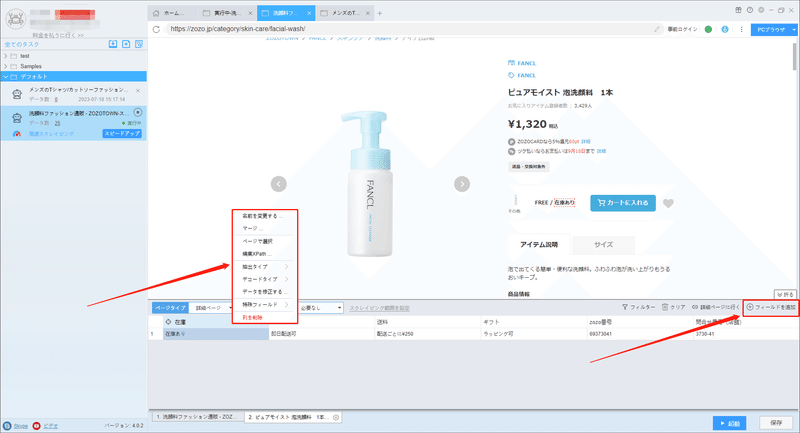Open the 必要なし dropdown
The height and width of the screenshot is (433, 800).
tap(320, 308)
